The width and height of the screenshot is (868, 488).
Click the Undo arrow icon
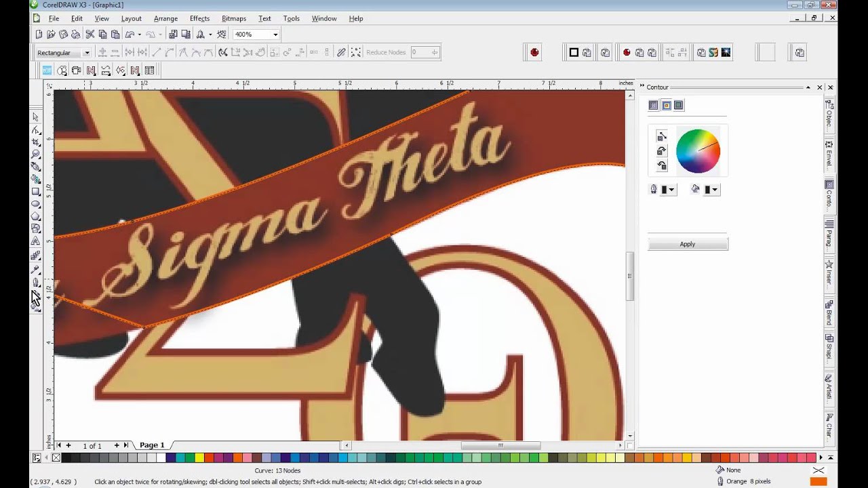(x=130, y=34)
